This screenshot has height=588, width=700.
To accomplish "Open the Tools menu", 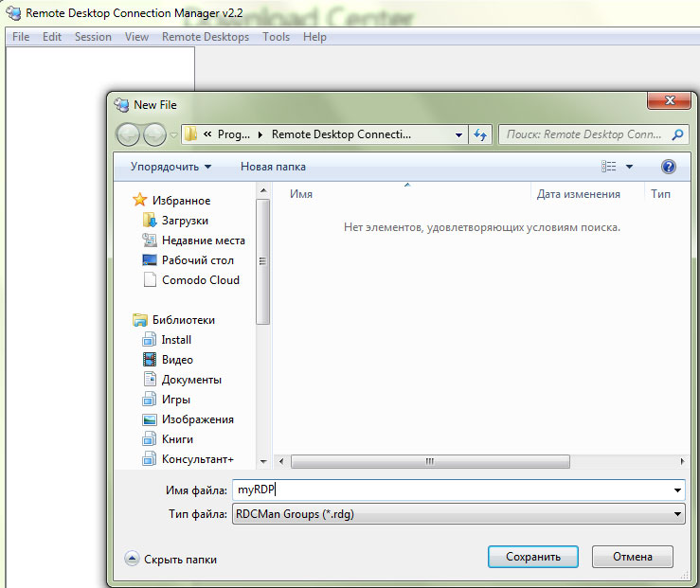I will [x=276, y=37].
